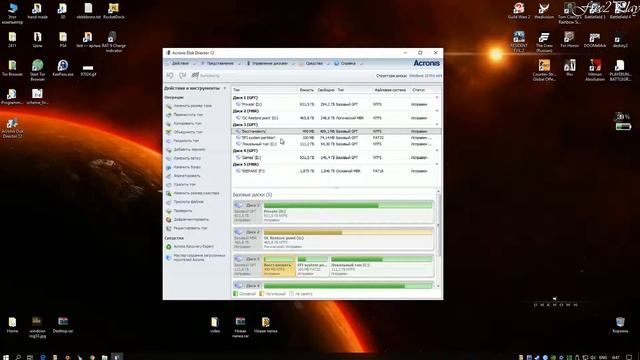Collapse the Действия и инструменты panel
The width and height of the screenshot is (640, 360).
tap(225, 88)
